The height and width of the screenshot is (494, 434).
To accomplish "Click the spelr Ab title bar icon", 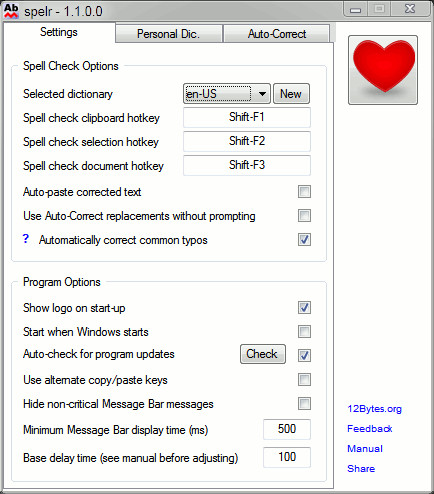I will (x=11, y=11).
